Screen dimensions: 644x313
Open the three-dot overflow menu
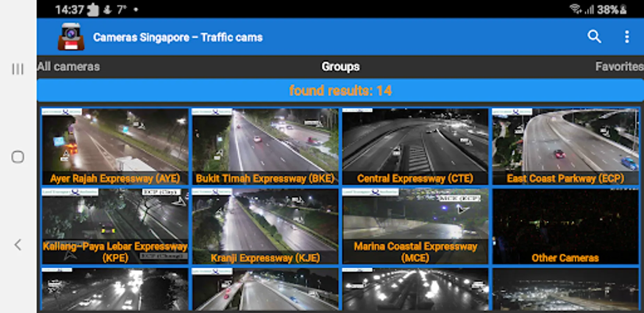tap(627, 37)
